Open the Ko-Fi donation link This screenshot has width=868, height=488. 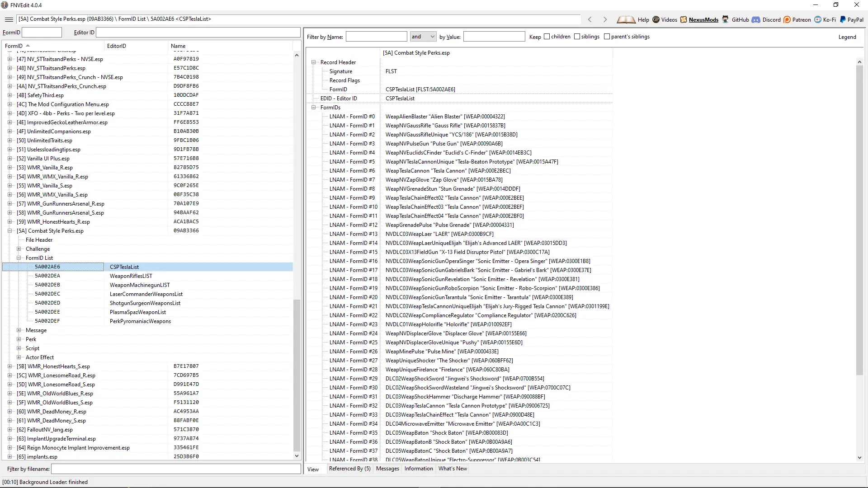click(x=825, y=19)
